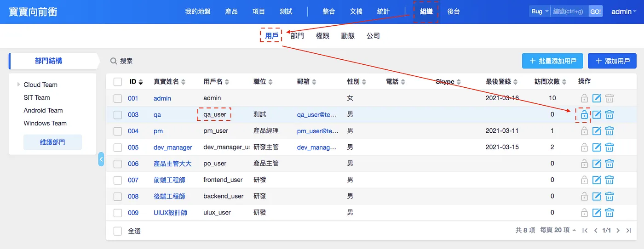Screen dimensions: 644x249
Task: Edit user admin with pencil icon
Action: pyautogui.click(x=597, y=98)
